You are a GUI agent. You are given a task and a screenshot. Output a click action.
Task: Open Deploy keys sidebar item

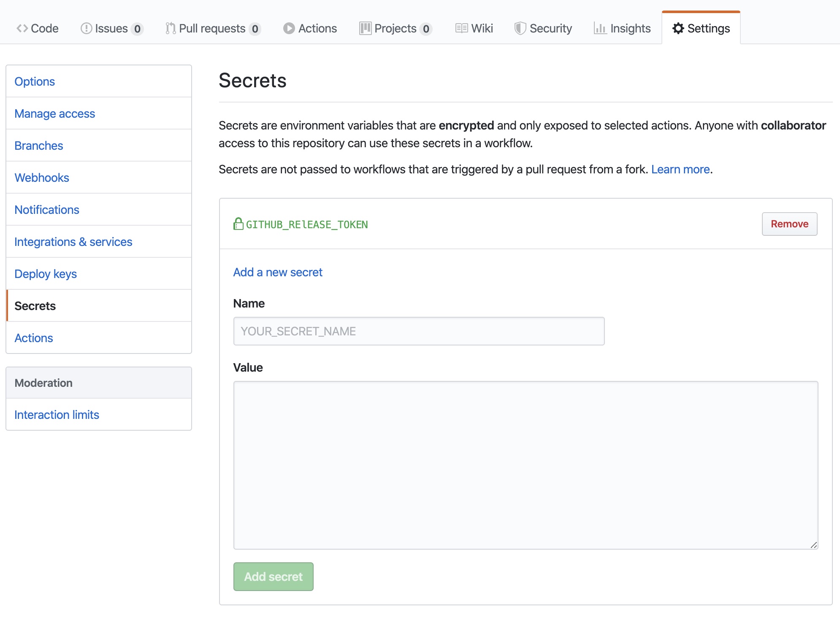45,274
